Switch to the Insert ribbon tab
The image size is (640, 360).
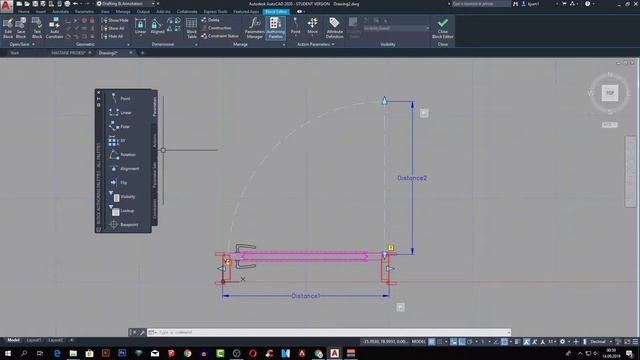40,11
